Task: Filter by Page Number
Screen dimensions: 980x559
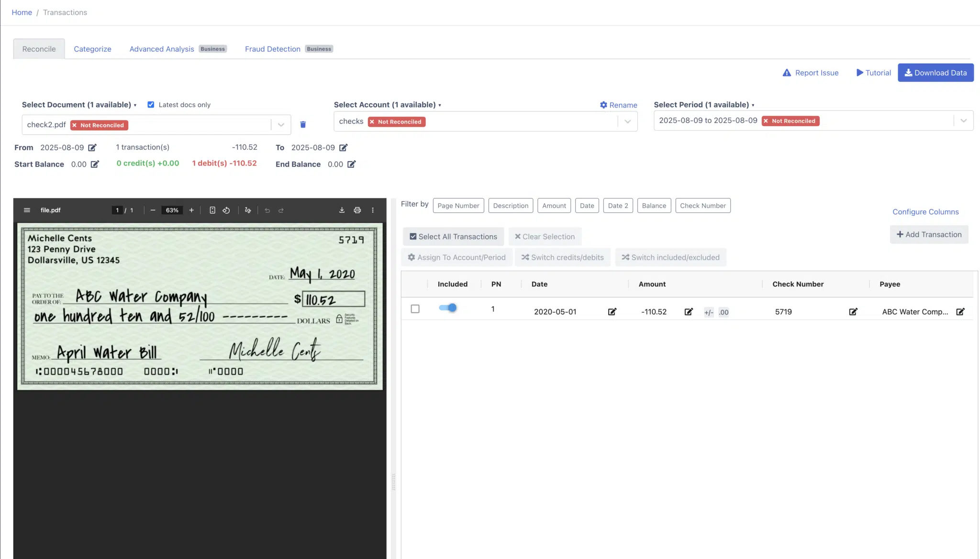Action: pos(458,206)
